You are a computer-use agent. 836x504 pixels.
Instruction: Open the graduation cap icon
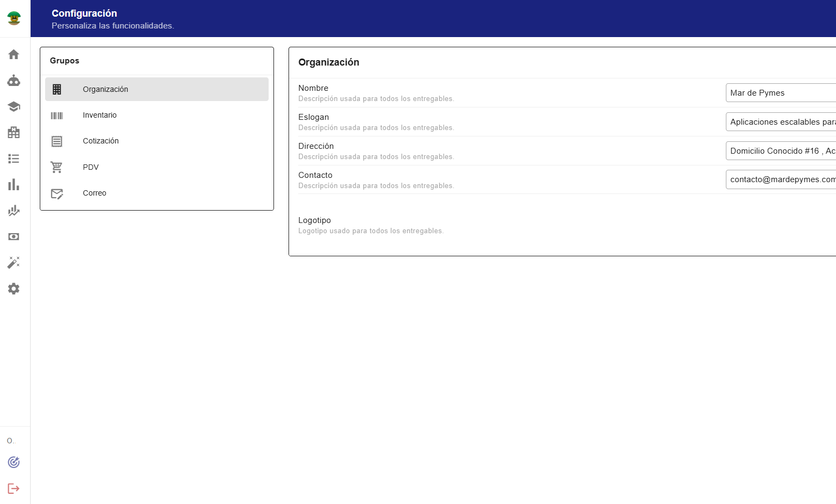14,106
